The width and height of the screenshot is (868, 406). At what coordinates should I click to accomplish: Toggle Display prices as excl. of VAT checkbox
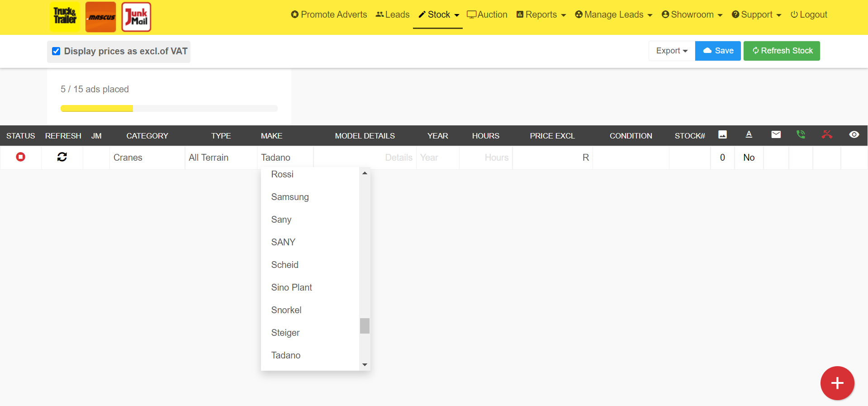coord(56,51)
